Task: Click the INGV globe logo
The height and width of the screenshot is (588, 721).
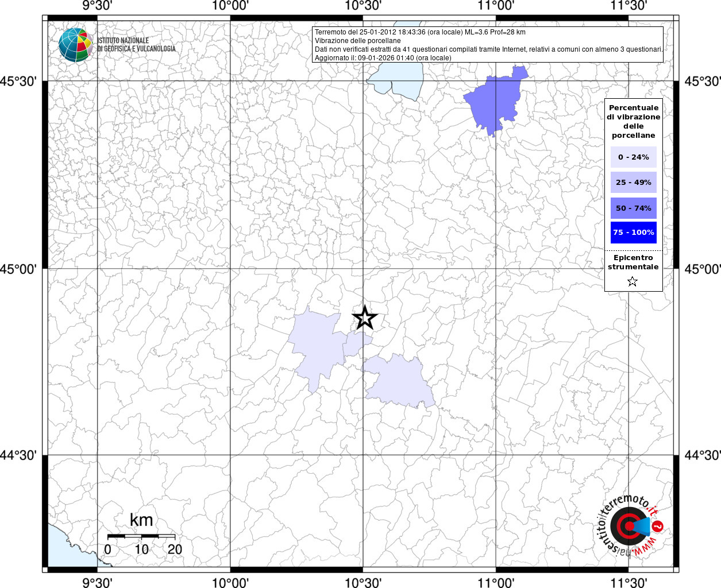Action: tap(76, 44)
